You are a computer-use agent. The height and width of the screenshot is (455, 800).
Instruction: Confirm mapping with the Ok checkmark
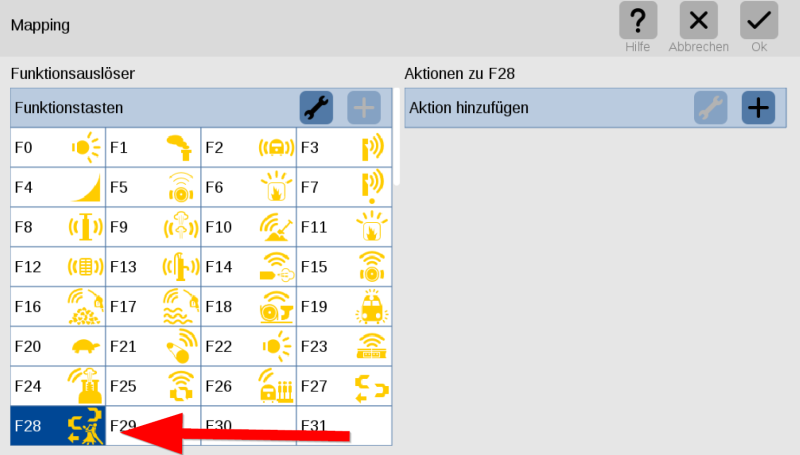(759, 27)
